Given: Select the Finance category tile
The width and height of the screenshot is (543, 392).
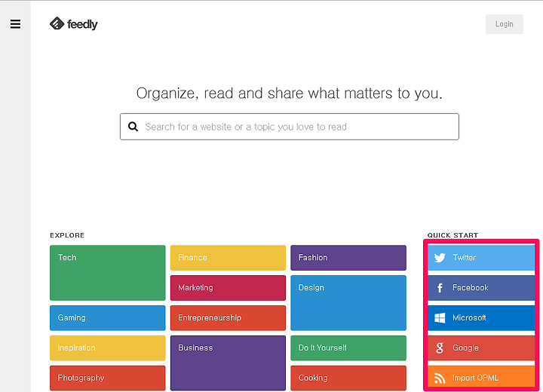Looking at the screenshot, I should point(228,258).
